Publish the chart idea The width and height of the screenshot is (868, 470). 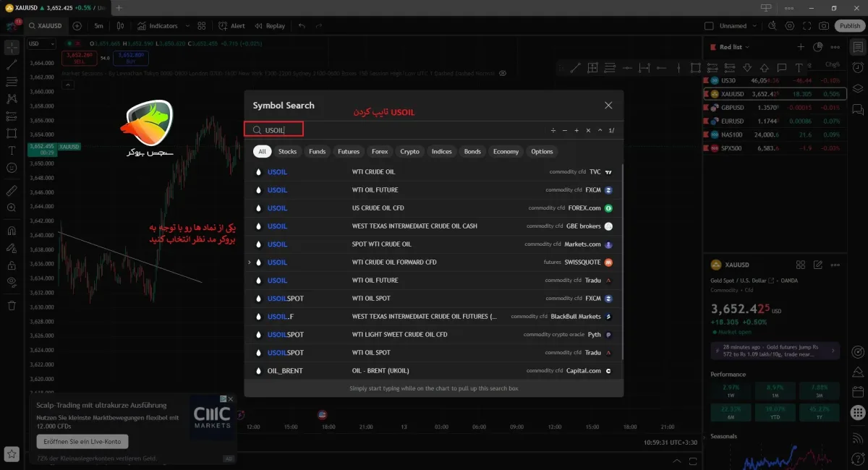pyautogui.click(x=849, y=26)
